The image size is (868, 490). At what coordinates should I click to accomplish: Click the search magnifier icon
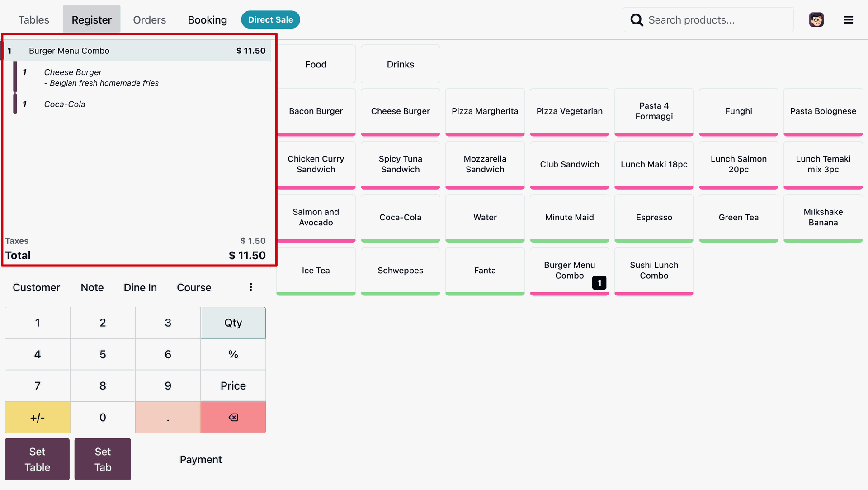(637, 20)
